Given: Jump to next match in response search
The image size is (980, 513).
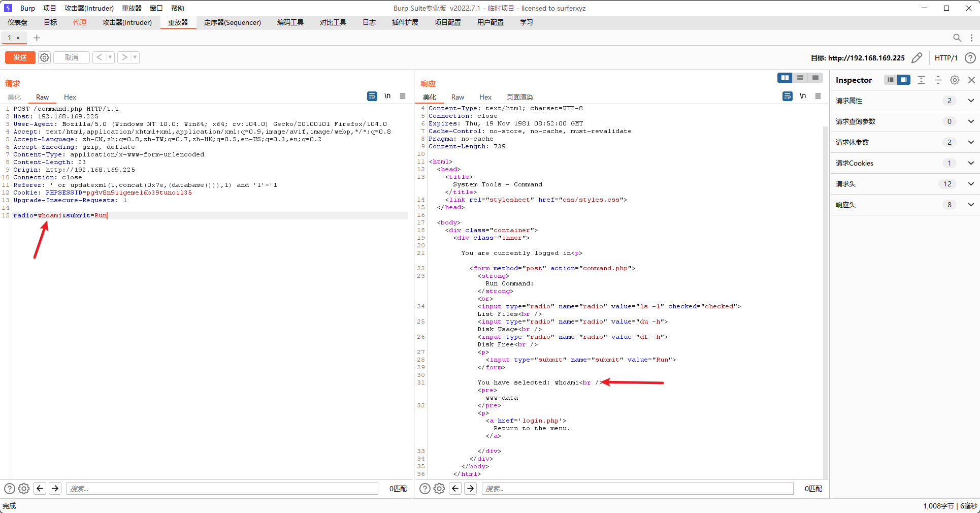Looking at the screenshot, I should [x=471, y=489].
